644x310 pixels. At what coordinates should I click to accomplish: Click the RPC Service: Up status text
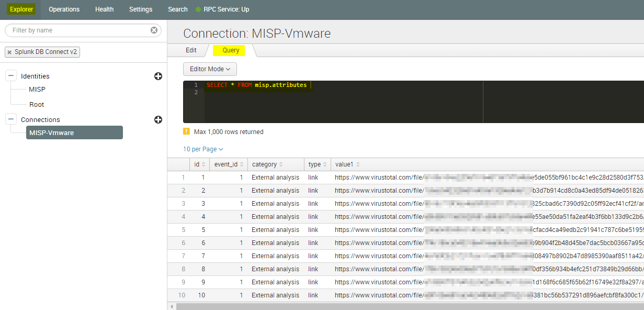[226, 9]
